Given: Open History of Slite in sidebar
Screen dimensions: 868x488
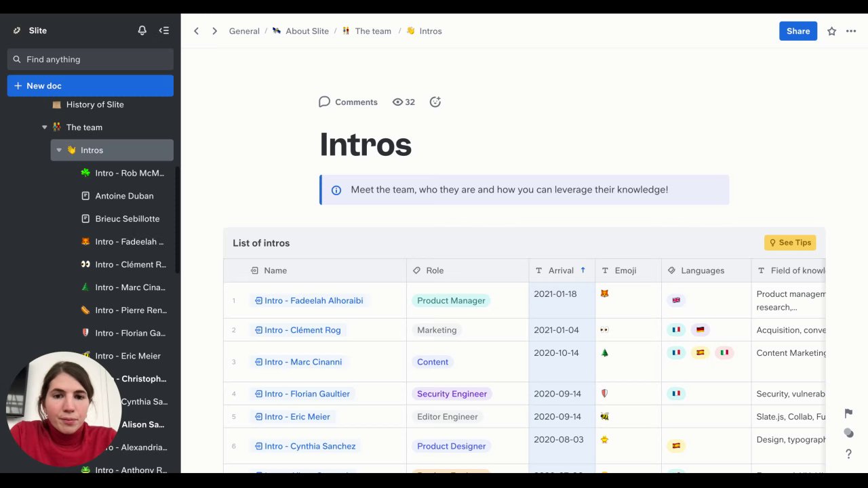Looking at the screenshot, I should (x=95, y=105).
